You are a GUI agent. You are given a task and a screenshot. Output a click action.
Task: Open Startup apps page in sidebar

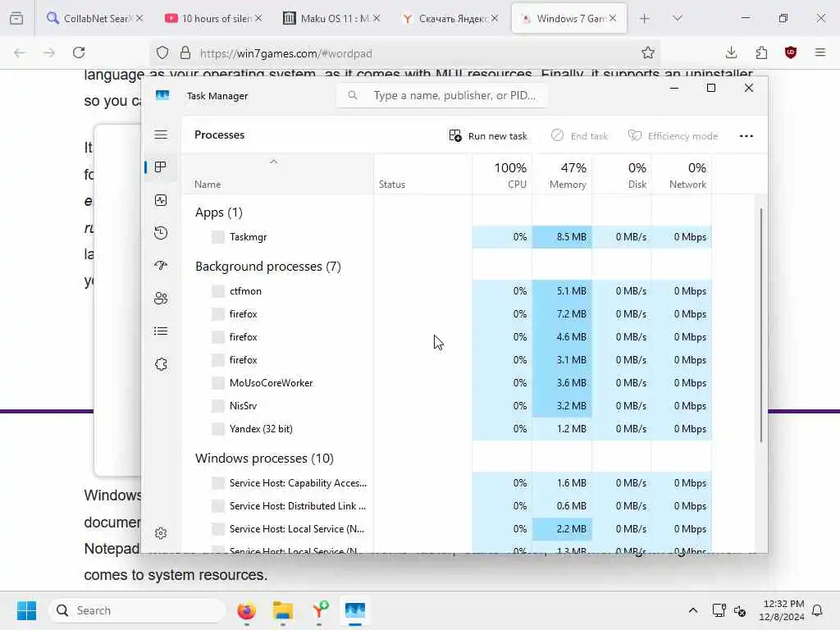pos(161,265)
